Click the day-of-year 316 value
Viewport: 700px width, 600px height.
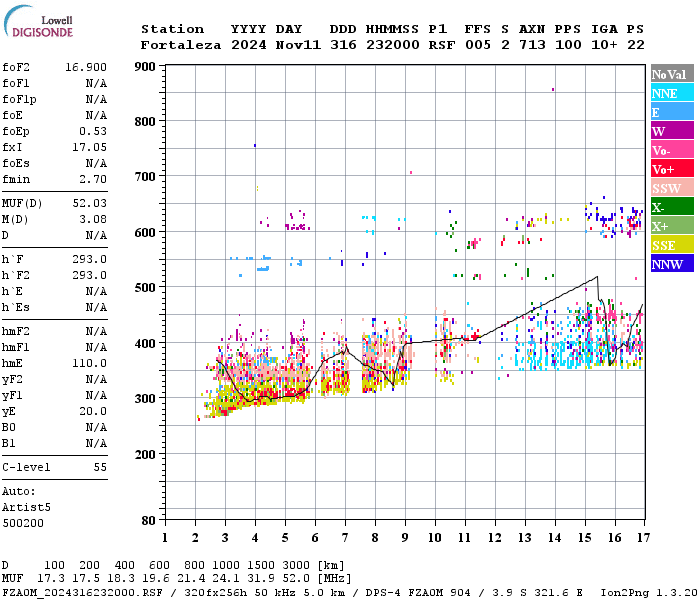[343, 45]
